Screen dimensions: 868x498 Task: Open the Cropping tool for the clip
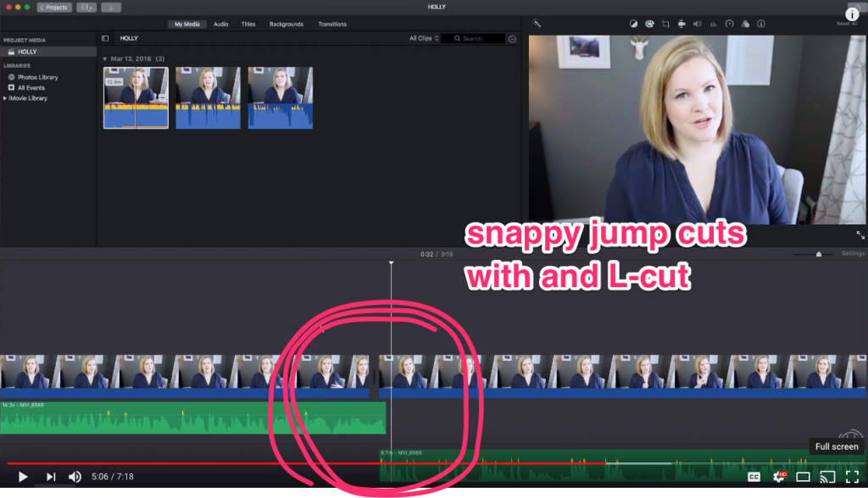pos(666,25)
